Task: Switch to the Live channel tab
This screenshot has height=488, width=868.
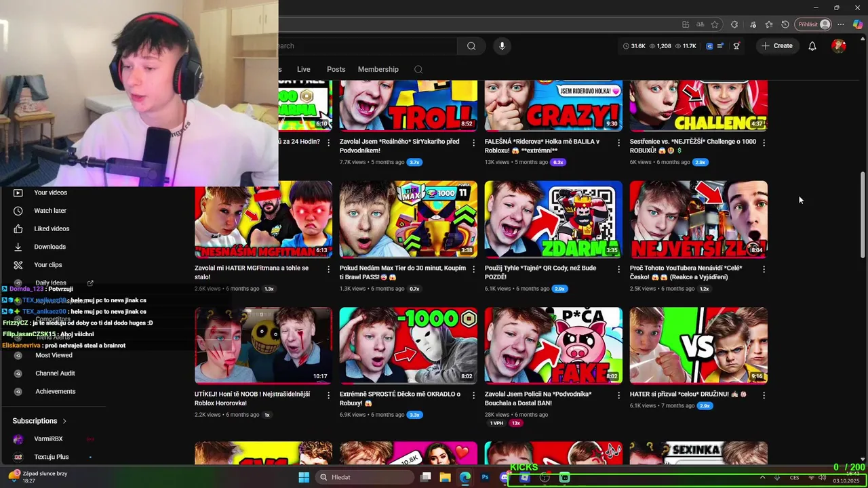Action: click(303, 69)
